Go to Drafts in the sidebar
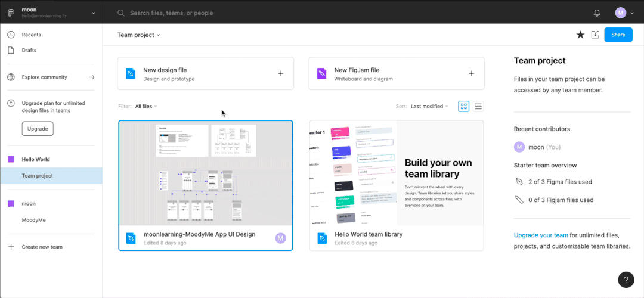 [29, 50]
